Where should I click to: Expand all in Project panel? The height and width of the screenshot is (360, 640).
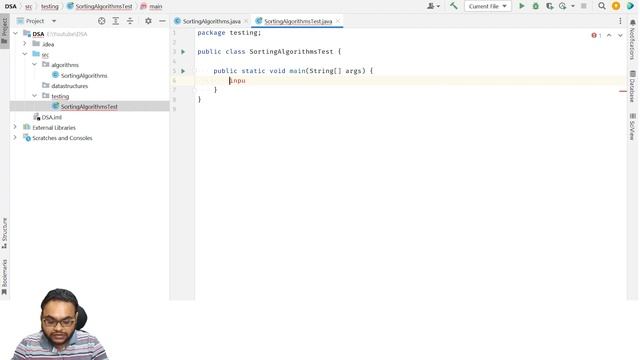point(116,21)
